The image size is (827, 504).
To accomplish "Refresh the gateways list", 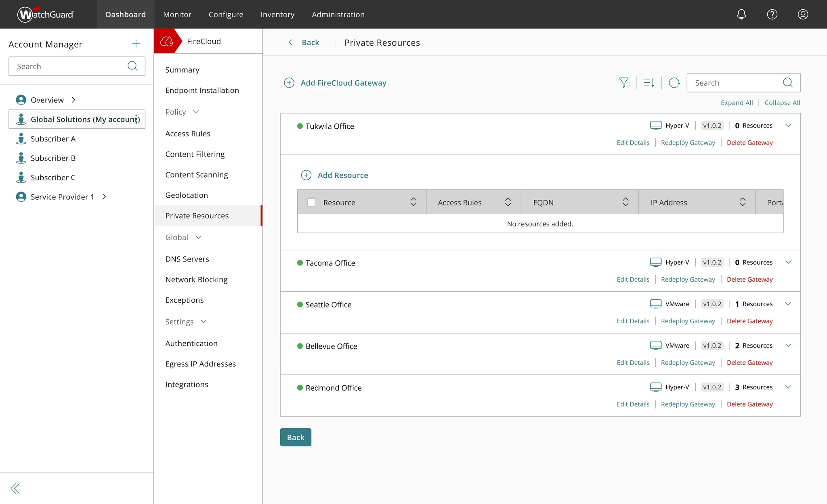I will [674, 83].
